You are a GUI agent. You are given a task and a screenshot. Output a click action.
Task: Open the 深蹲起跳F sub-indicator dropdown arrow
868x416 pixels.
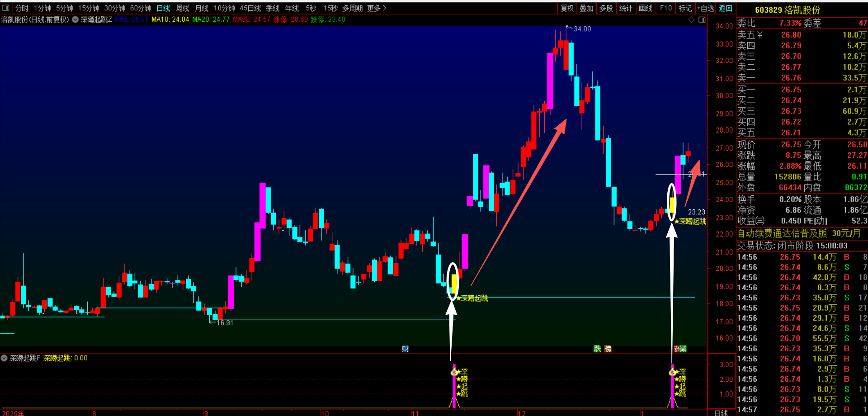tap(4, 358)
